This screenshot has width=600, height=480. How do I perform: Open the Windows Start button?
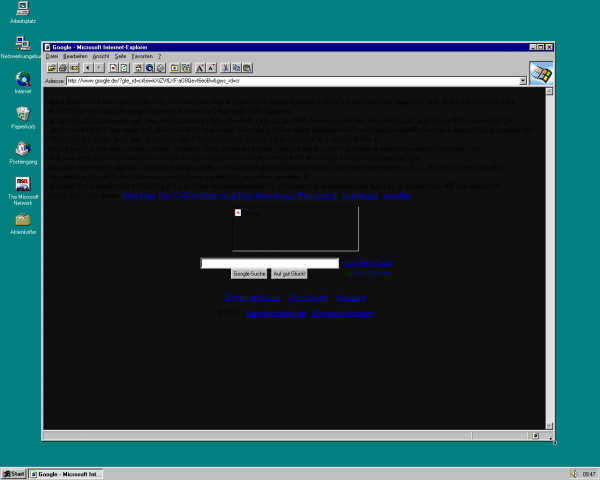tap(13, 474)
